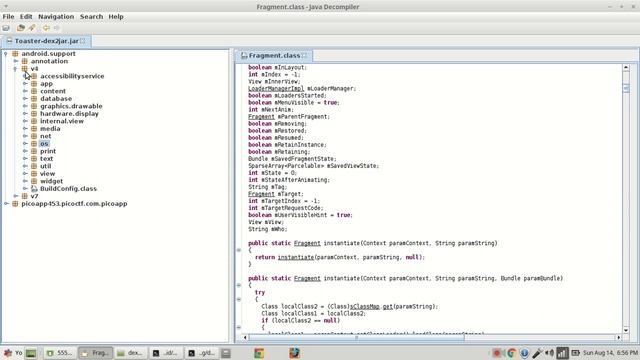Screen dimensions: 640x360
Task: Select the os package in tree
Action: (x=44, y=144)
